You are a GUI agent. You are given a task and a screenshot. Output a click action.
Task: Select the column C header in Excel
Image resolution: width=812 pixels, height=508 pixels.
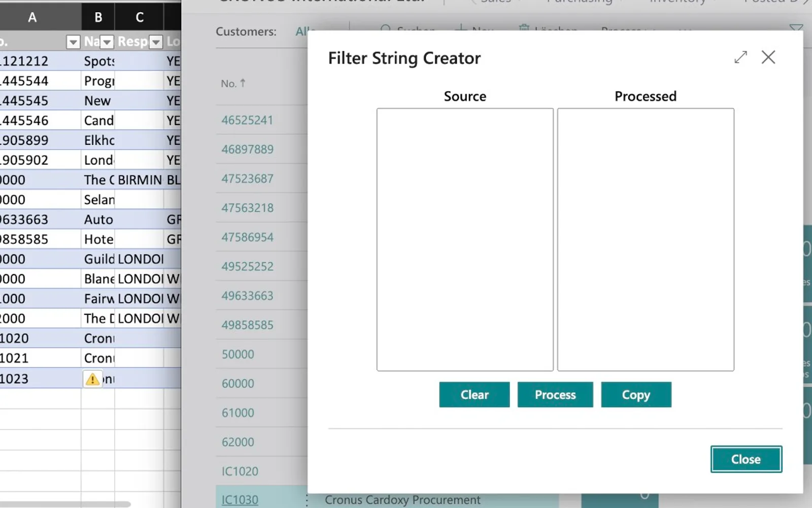pos(140,17)
